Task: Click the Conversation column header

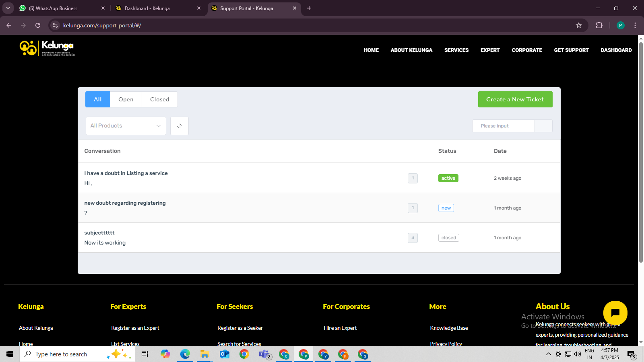Action: [102, 151]
